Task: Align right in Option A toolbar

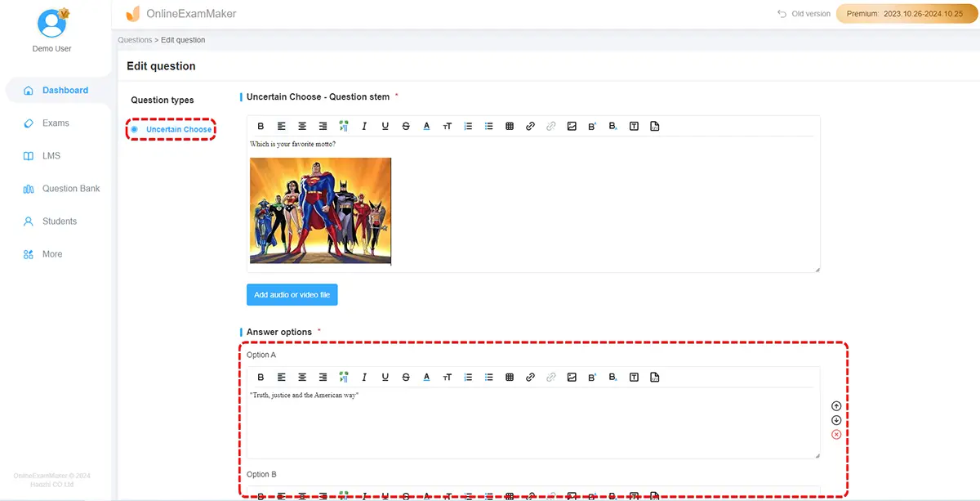Action: [x=323, y=377]
